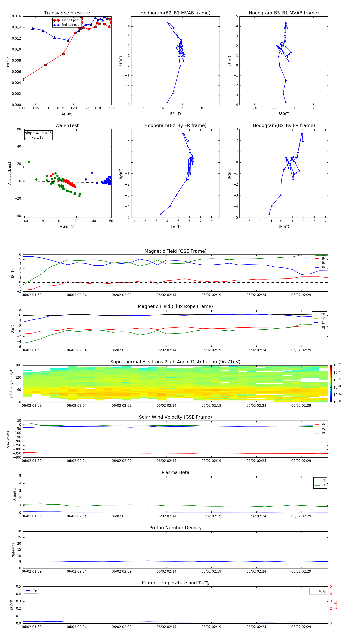Select Vx in the velocity legend
The height and width of the screenshot is (644, 351).
click(320, 424)
